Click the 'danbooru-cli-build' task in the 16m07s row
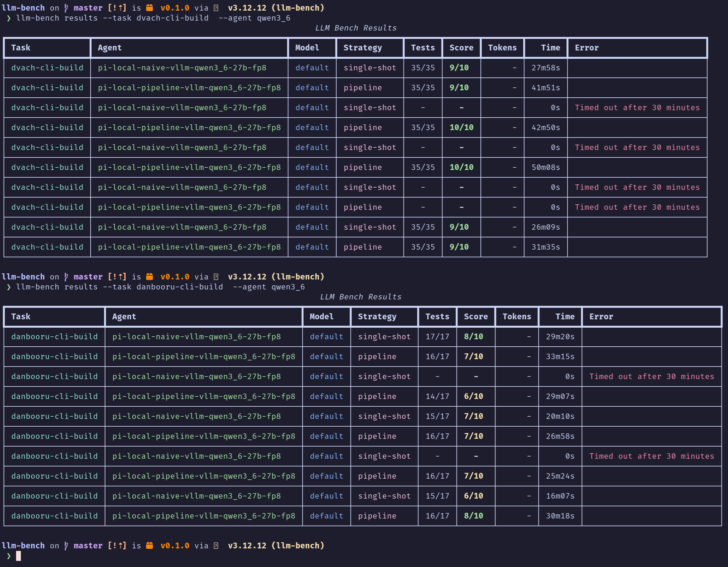 [54, 496]
